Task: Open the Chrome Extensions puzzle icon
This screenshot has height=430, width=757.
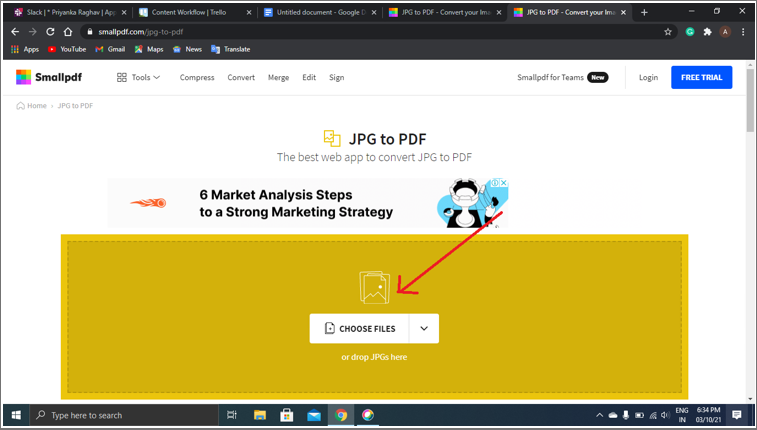Action: [x=708, y=32]
